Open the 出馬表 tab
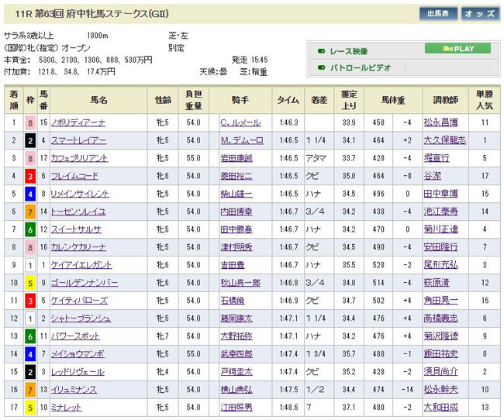This screenshot has height=420, width=504. point(439,13)
